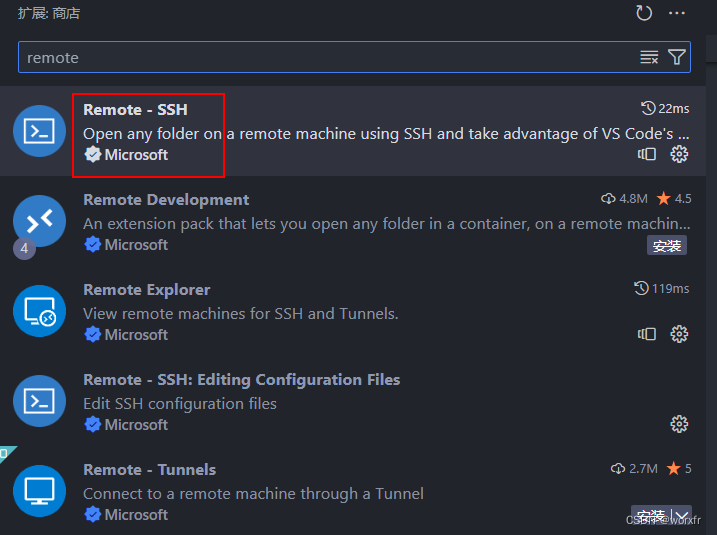
Task: Click the Remote Development 4.8M downloads count
Action: 624,198
